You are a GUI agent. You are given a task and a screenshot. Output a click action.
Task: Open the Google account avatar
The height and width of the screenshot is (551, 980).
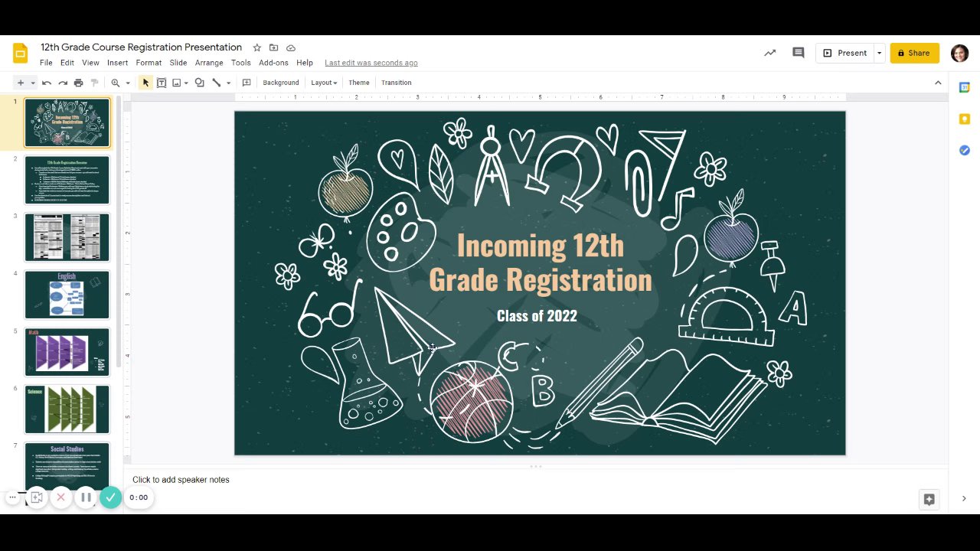click(x=959, y=53)
